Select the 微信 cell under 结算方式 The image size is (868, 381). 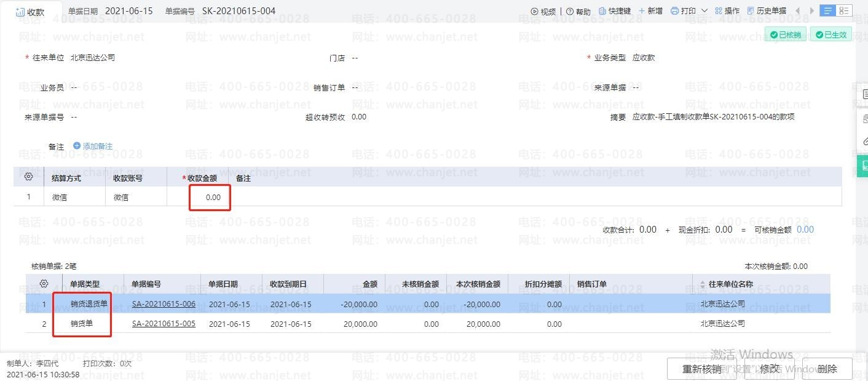(74, 198)
